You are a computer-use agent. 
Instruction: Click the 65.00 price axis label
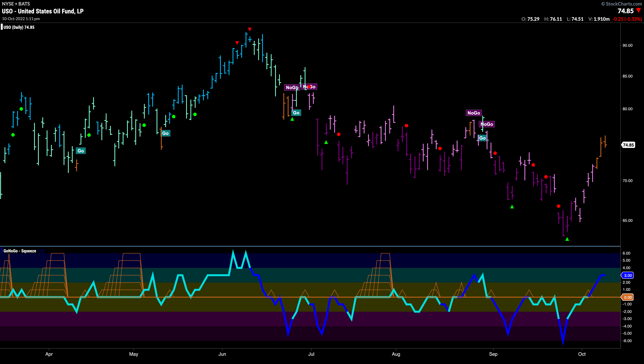click(627, 221)
